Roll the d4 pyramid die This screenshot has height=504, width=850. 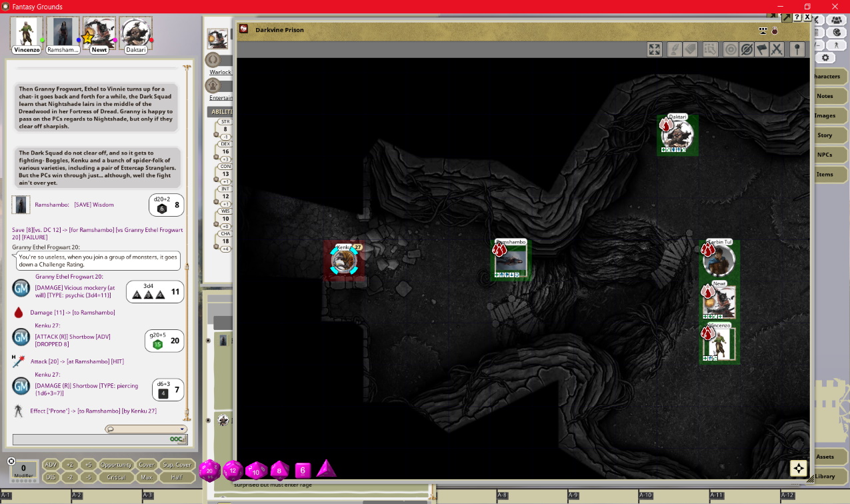coord(326,469)
